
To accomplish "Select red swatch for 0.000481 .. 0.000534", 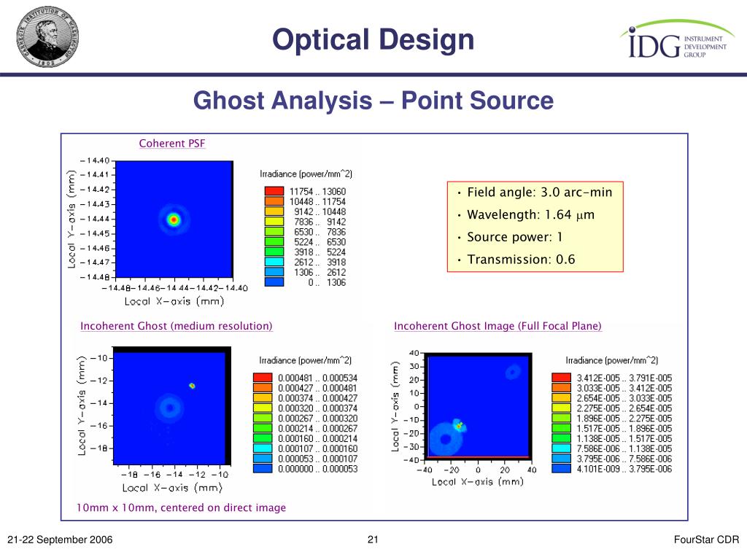I will pyautogui.click(x=263, y=378).
